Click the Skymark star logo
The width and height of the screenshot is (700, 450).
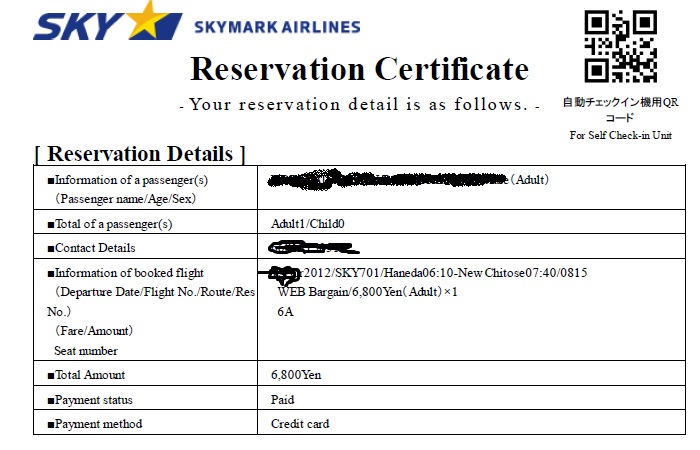click(x=150, y=20)
